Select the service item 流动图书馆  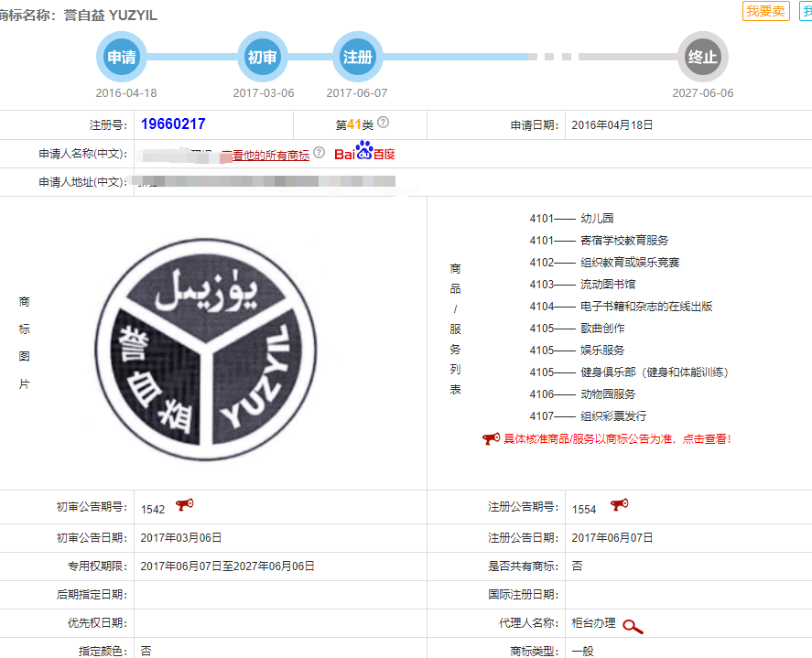pos(608,285)
